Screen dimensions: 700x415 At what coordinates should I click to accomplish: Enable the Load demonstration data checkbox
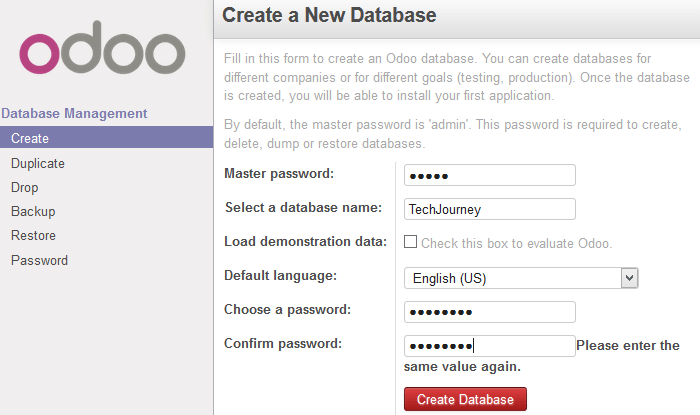[410, 242]
